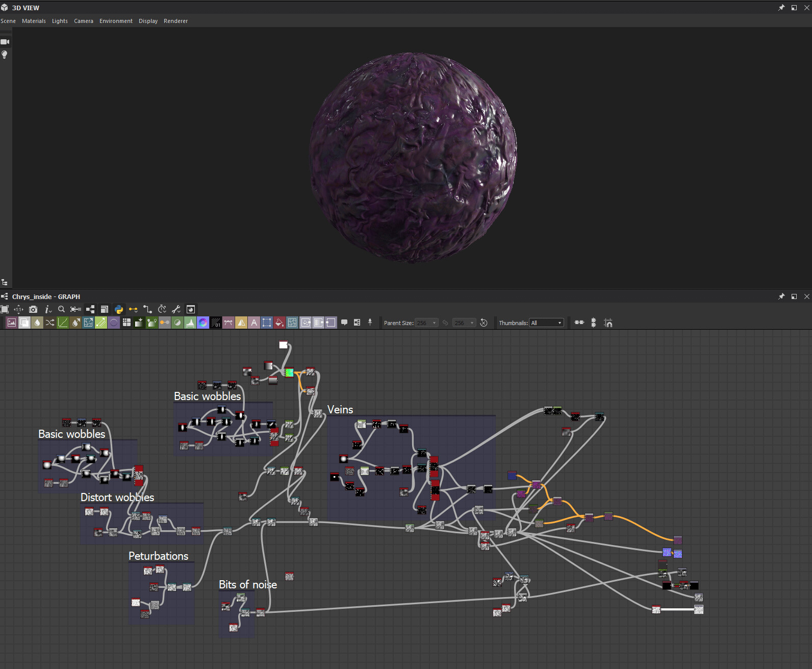The image size is (812, 669).
Task: Open the Parent Size width dropdown
Action: tap(427, 323)
